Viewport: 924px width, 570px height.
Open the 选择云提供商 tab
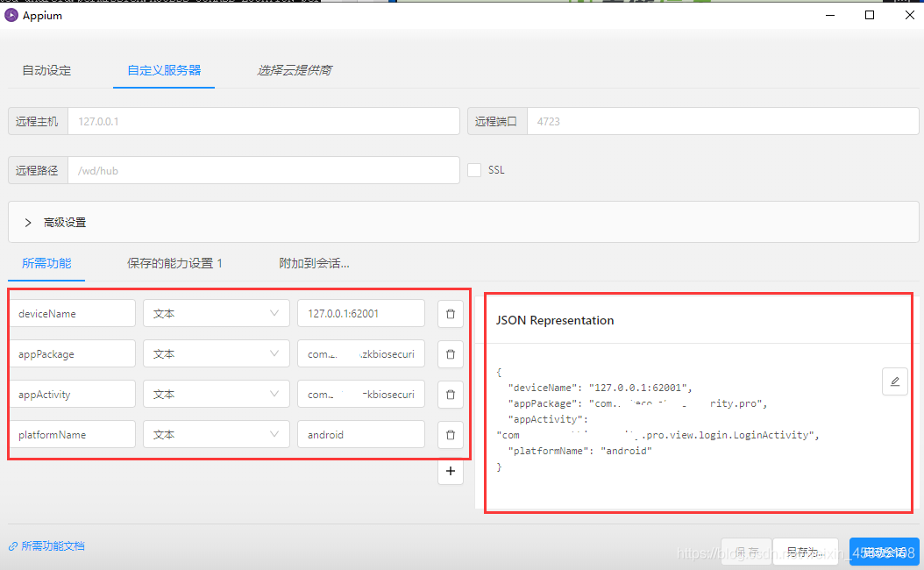(294, 70)
